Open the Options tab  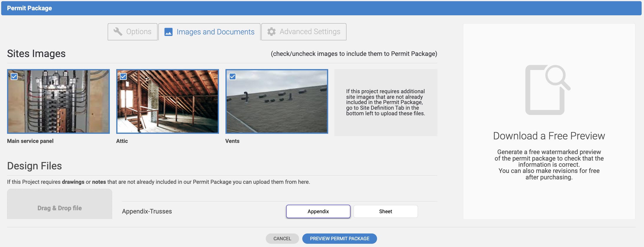132,32
